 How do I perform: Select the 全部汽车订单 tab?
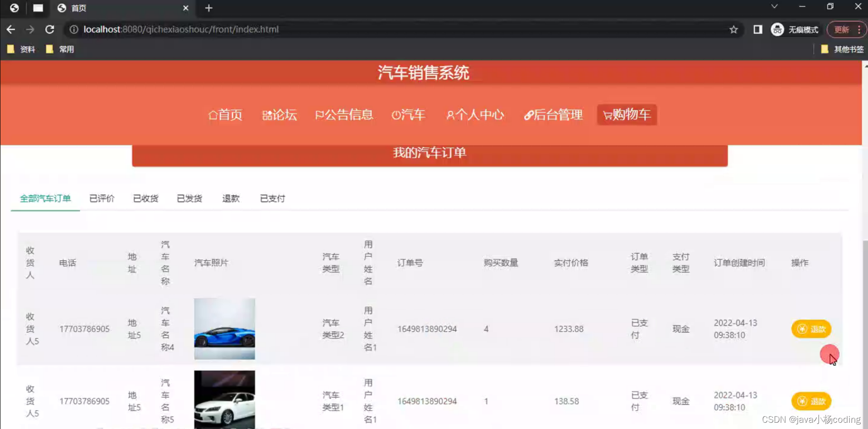[x=45, y=199]
